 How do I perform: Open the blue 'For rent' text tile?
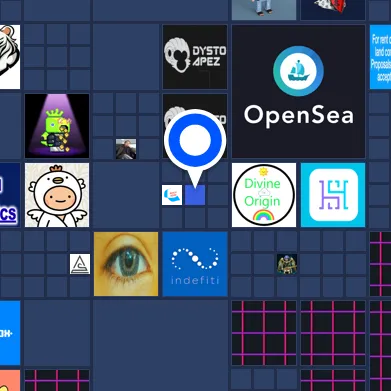tap(380, 57)
